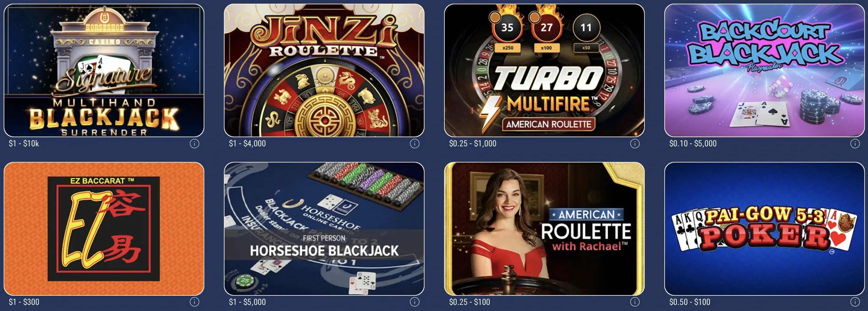Screen dimensions: 868x311
Task: Open the EZ Baccarat game tile
Action: click(104, 229)
